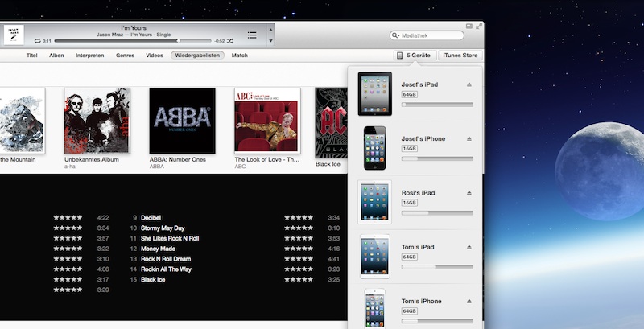The height and width of the screenshot is (329, 644).
Task: Select track 10 Stormy May Day
Action: [163, 228]
